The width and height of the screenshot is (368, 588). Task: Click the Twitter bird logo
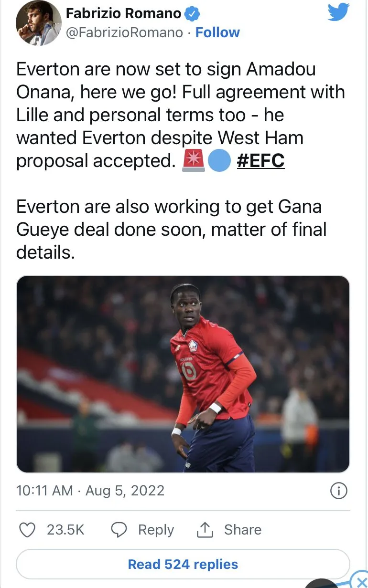338,13
